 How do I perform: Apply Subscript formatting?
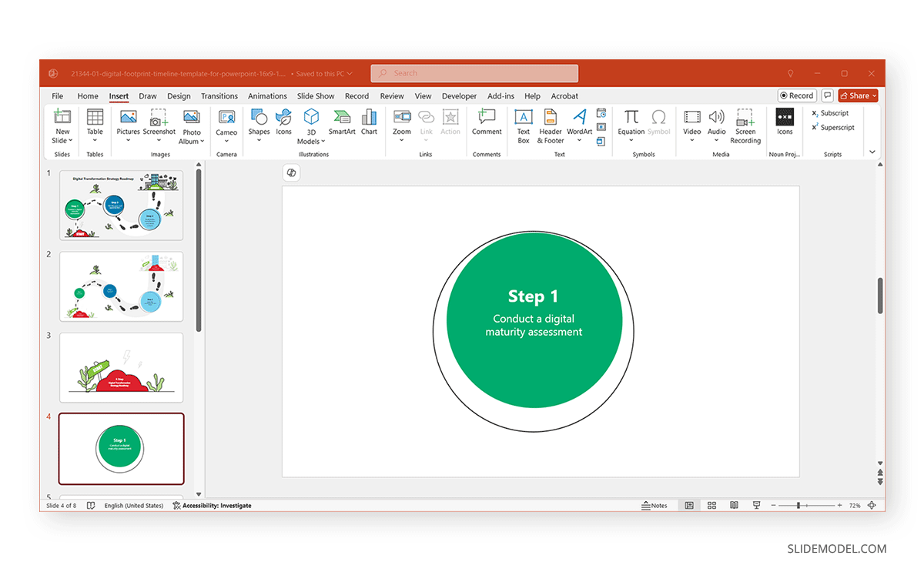(x=830, y=113)
